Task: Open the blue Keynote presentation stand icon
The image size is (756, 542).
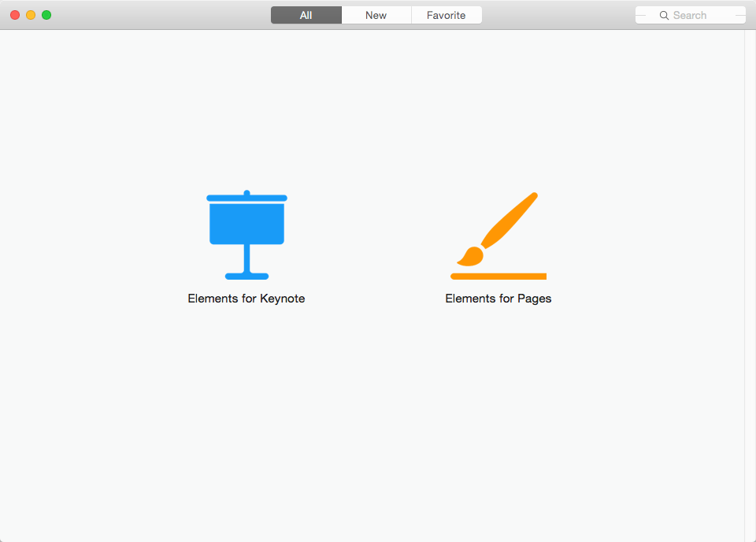Action: [246, 235]
